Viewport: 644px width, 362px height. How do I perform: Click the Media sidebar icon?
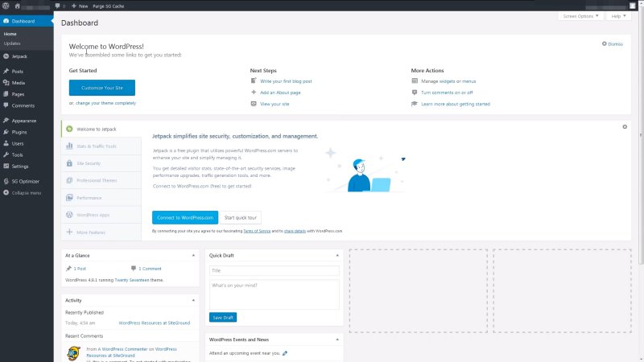(x=6, y=83)
